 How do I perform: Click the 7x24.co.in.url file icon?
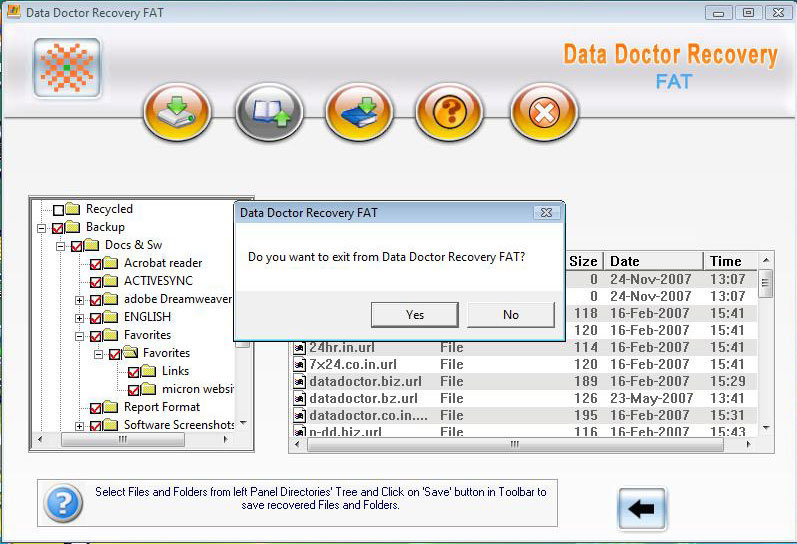[x=299, y=365]
